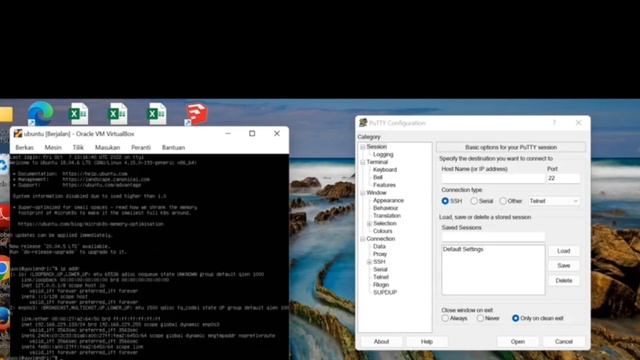This screenshot has width=640, height=360.
Task: Open Chrome from the left edge icons
Action: coord(4,269)
